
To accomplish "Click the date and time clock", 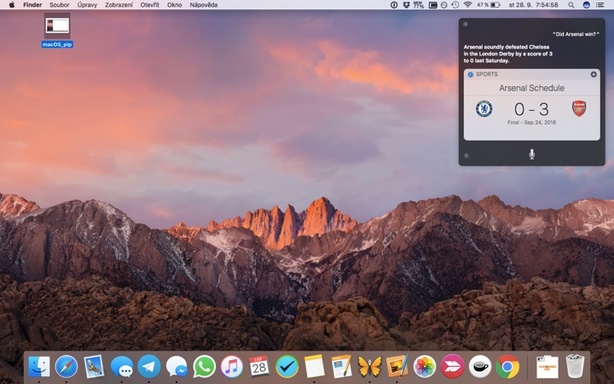I will (x=533, y=5).
